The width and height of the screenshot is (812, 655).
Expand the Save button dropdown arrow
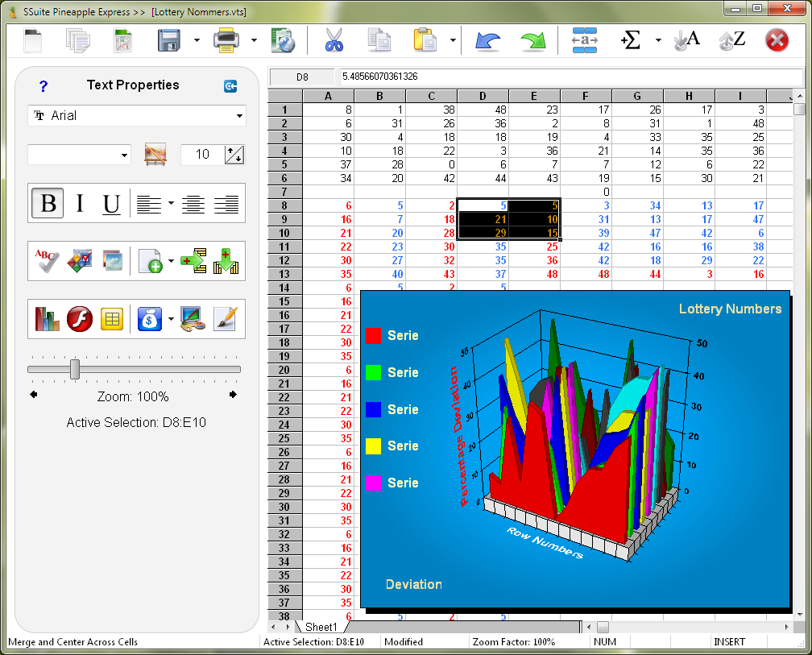[197, 40]
